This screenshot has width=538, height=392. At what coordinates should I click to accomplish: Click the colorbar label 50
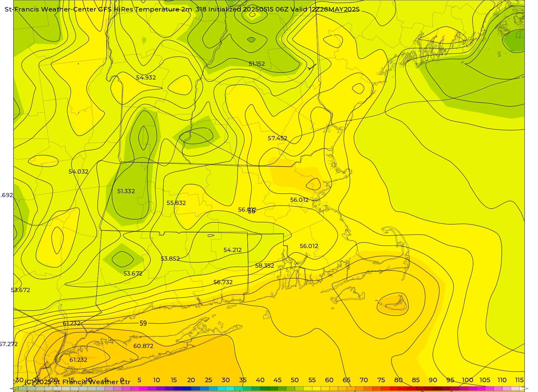pos(295,380)
